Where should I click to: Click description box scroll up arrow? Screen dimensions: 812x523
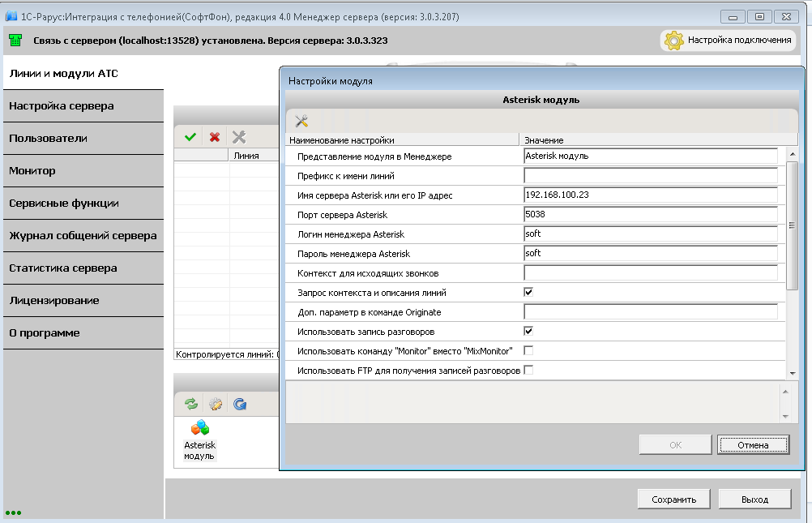(785, 392)
